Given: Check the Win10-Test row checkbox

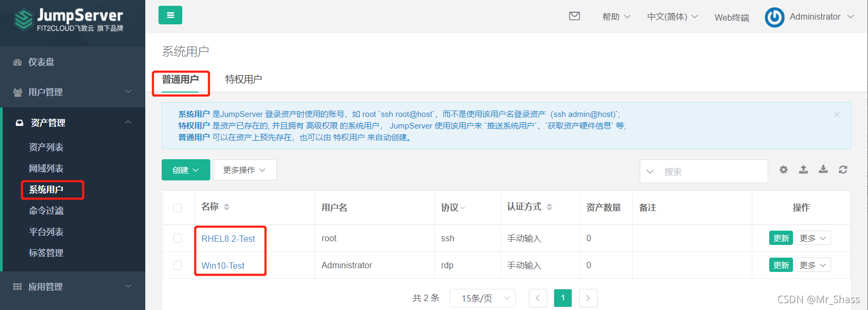Looking at the screenshot, I should 178,266.
